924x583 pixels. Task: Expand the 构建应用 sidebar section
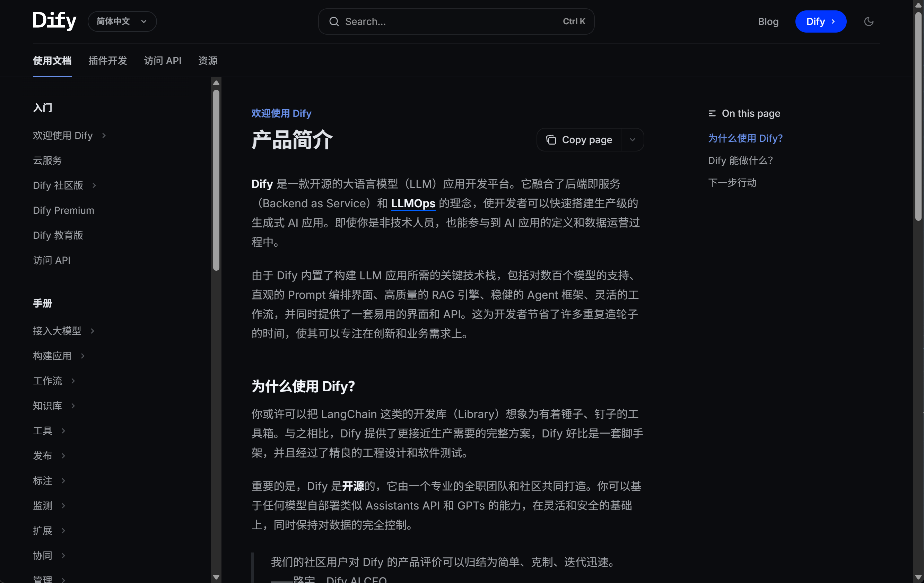(83, 356)
